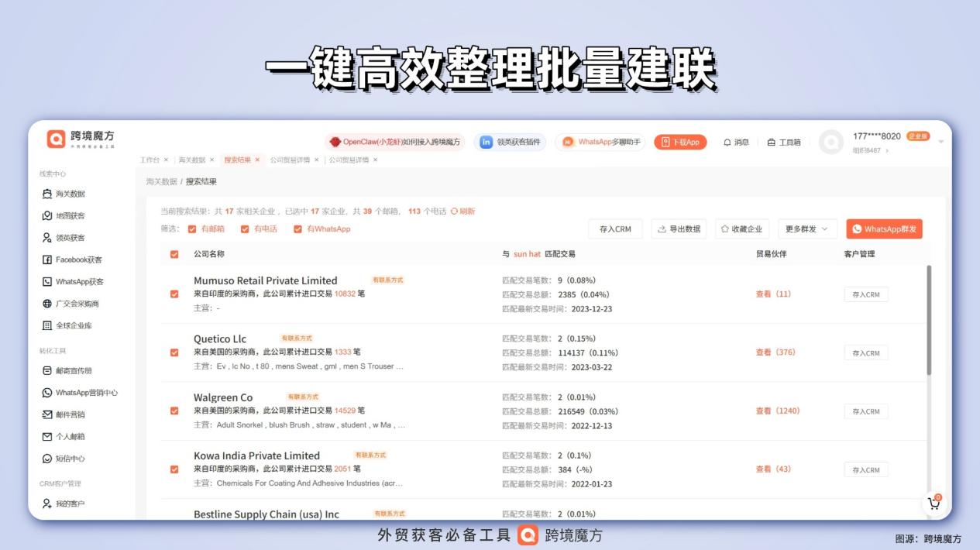
Task: Save Quetico Llc with its 存入CRM button
Action: [x=866, y=352]
